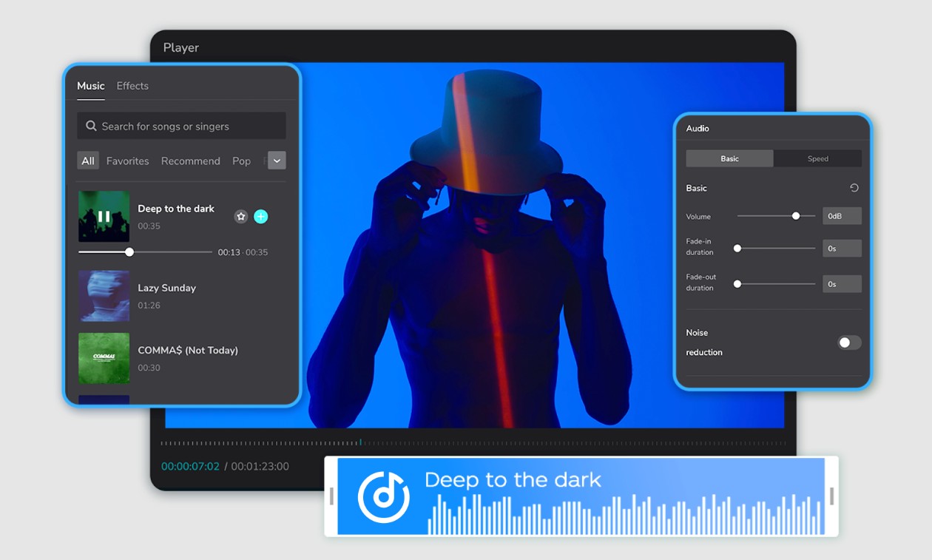Viewport: 932px width, 560px height.
Task: Add Deep to the dark to favorites
Action: point(240,217)
